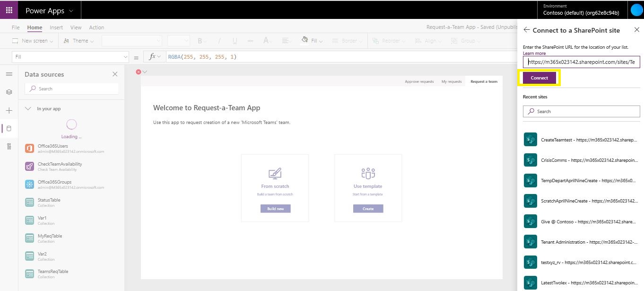This screenshot has height=291, width=644.
Task: Select the LatestTwolex recent site
Action: tap(581, 282)
